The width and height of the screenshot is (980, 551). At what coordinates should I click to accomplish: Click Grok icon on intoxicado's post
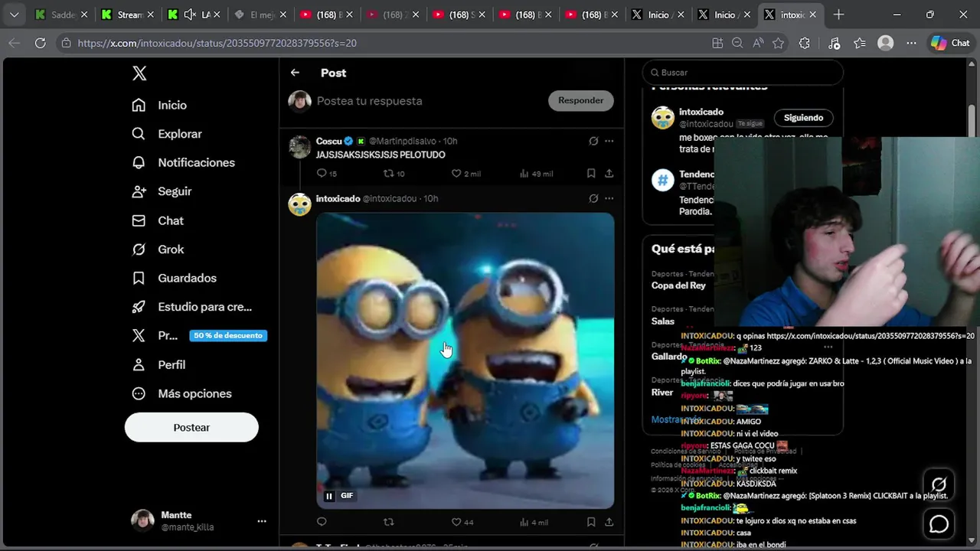point(593,198)
